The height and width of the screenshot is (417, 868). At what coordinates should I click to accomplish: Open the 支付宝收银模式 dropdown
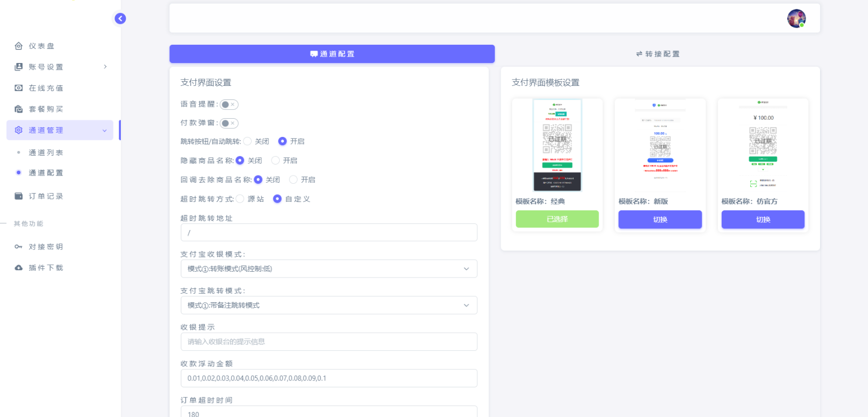tap(329, 269)
